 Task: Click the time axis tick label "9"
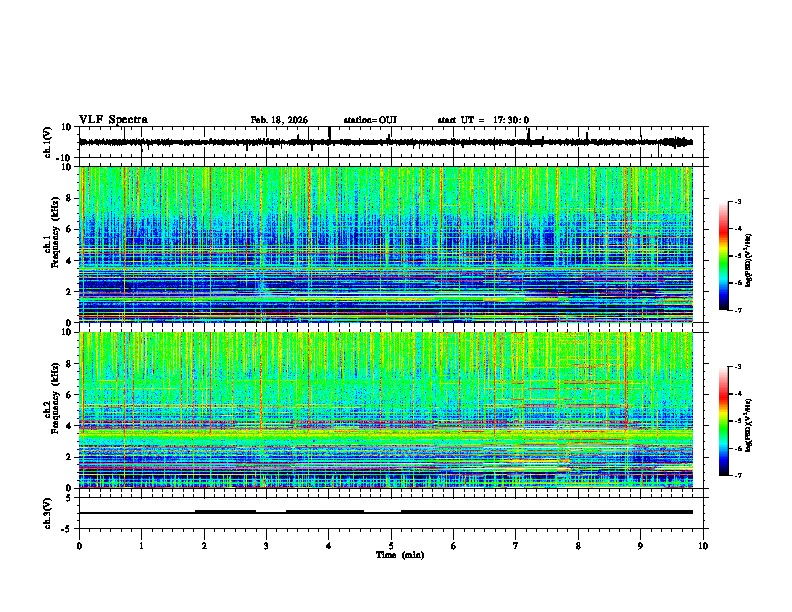coord(640,546)
